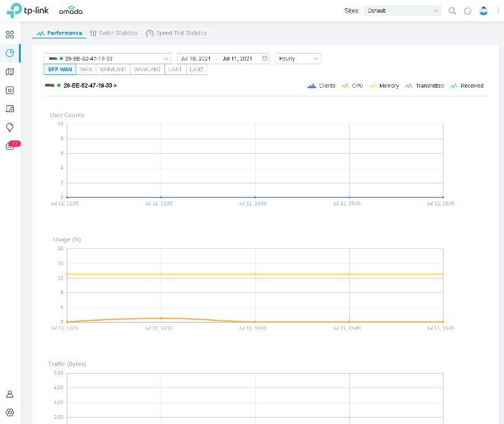Viewport: 504px width, 424px height.
Task: Open the Admin account sidebar icon
Action: pos(10,394)
